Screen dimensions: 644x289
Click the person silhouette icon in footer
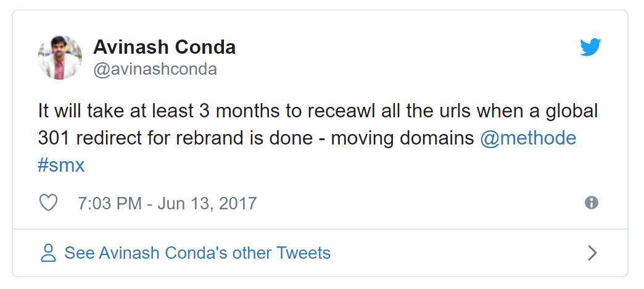(47, 253)
